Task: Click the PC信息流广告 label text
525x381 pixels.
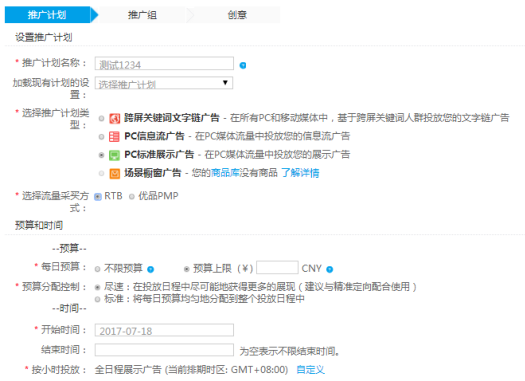Action: [154, 136]
